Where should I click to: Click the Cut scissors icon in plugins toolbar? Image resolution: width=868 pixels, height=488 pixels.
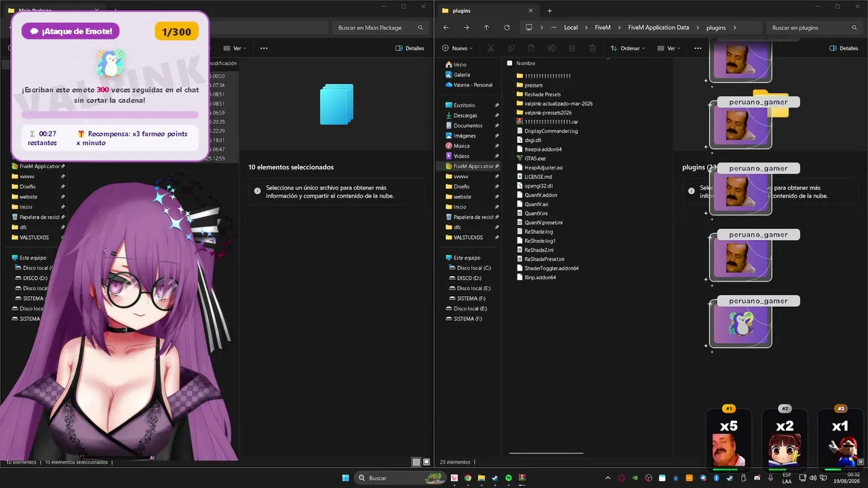(491, 48)
